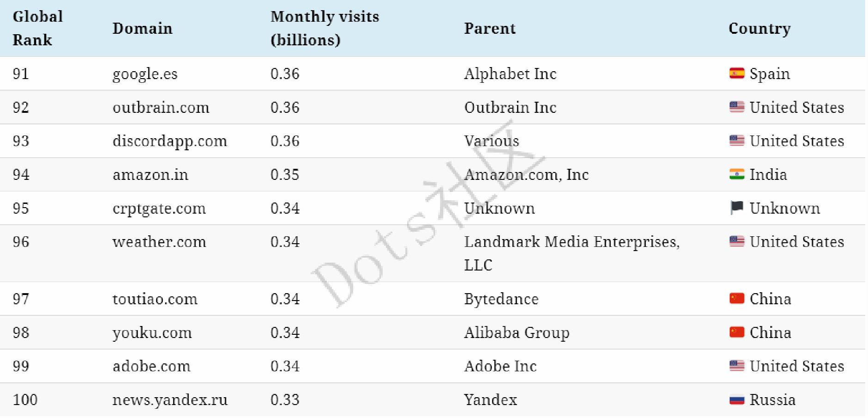Click China flag in youku.com row
Viewport: 868px width, 418px height.
[x=737, y=332]
